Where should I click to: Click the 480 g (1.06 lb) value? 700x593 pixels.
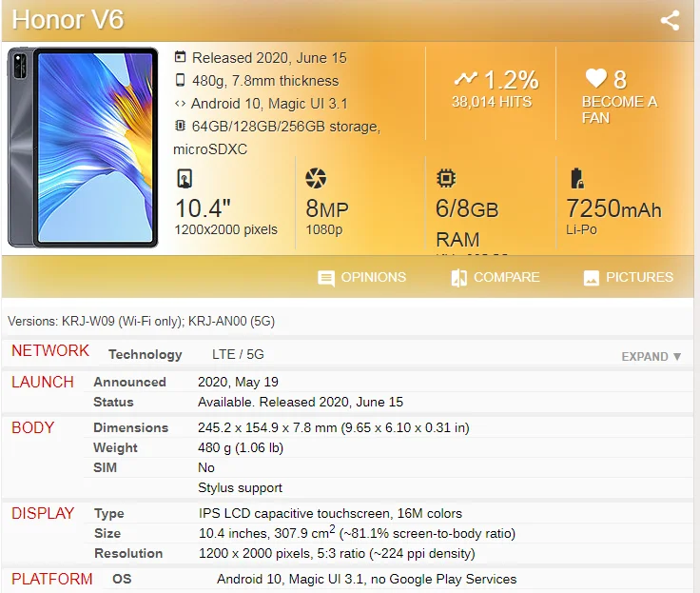pyautogui.click(x=241, y=447)
